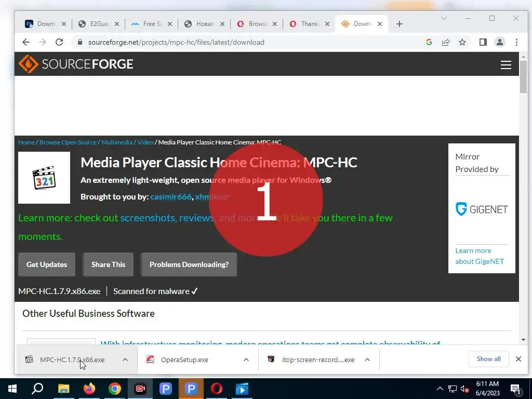Expand options for OperaSetup.exe download

tap(246, 360)
